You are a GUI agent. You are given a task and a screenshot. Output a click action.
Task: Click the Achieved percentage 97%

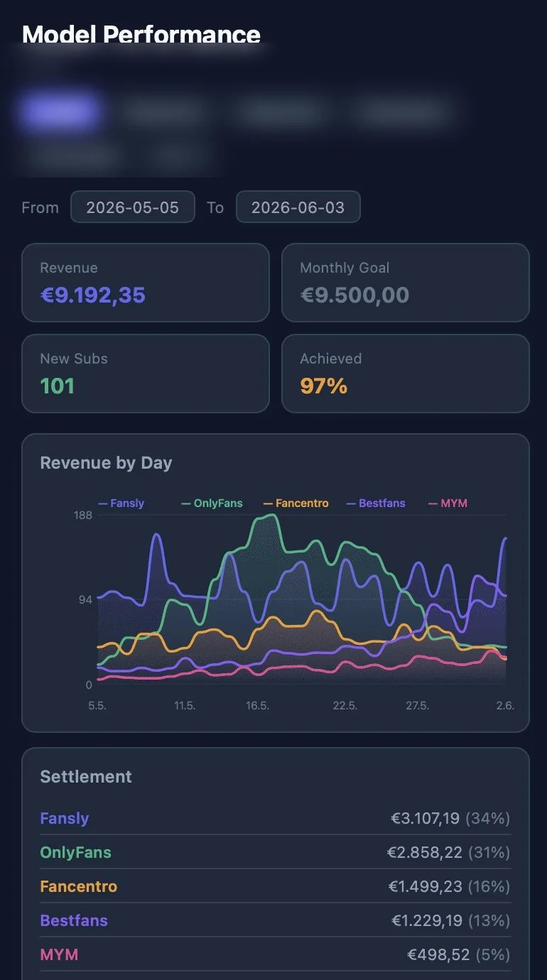tap(324, 386)
